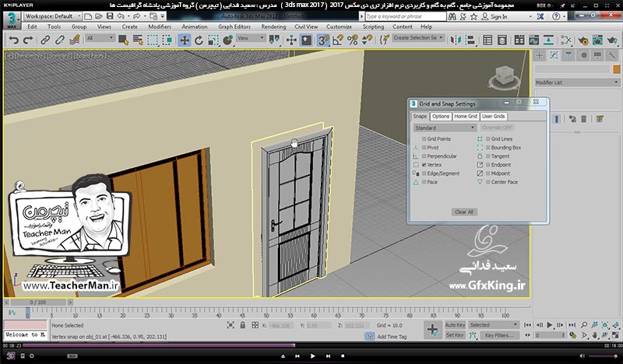Activate the Select Object tool

pyautogui.click(x=123, y=40)
